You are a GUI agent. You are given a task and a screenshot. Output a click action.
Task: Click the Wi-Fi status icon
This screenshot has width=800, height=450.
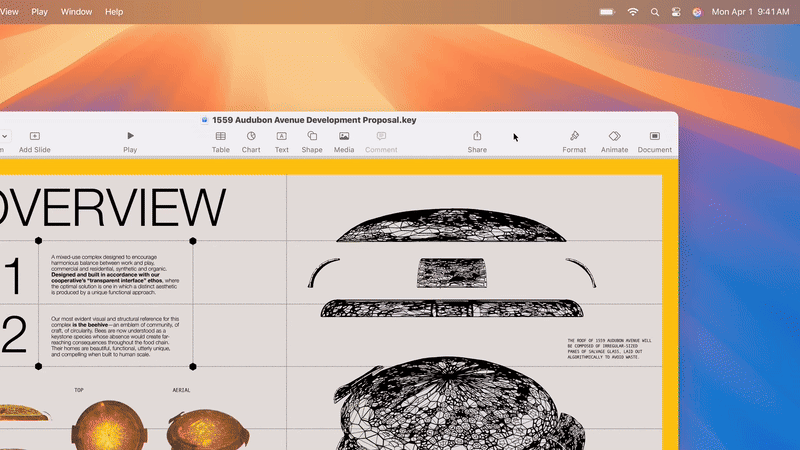tap(633, 12)
